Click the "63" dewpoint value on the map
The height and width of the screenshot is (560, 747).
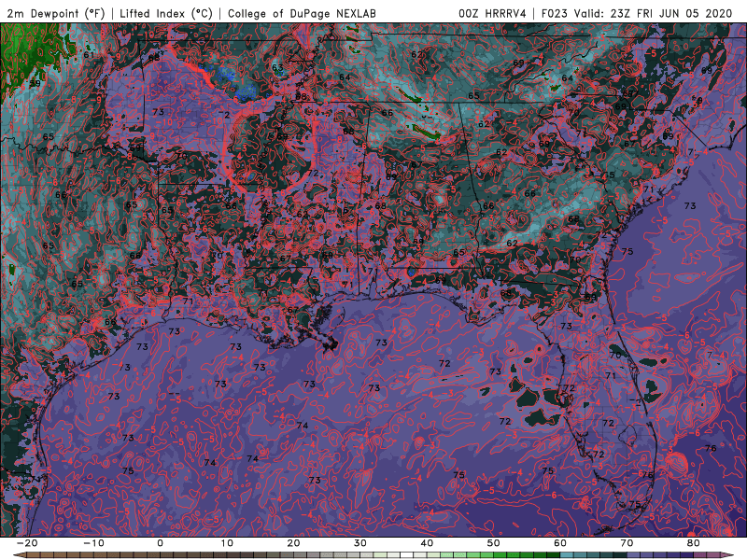277,67
